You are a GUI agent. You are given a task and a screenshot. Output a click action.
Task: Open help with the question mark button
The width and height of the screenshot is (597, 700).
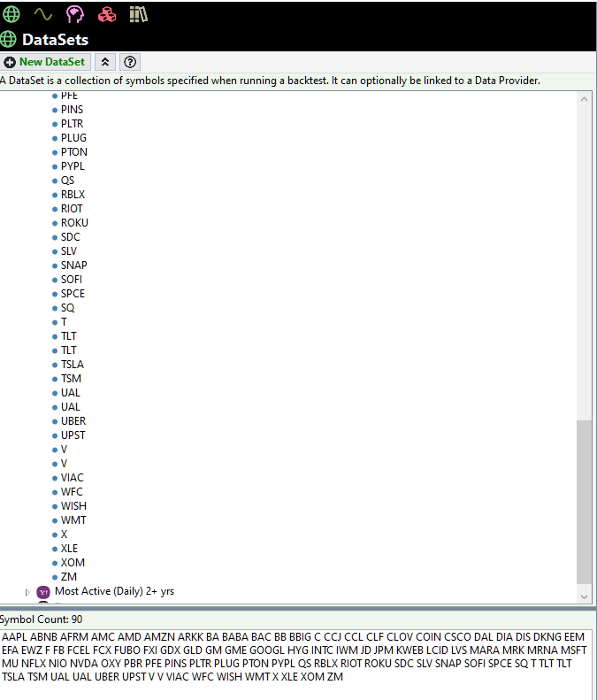(x=130, y=62)
